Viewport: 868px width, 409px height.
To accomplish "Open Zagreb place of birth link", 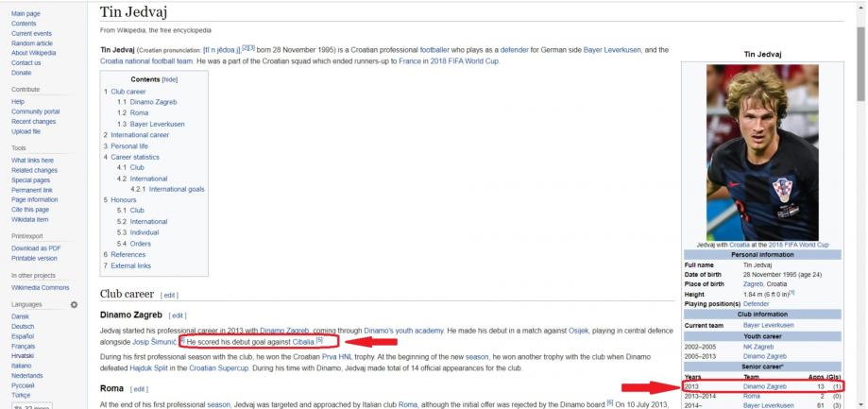I will click(x=754, y=284).
